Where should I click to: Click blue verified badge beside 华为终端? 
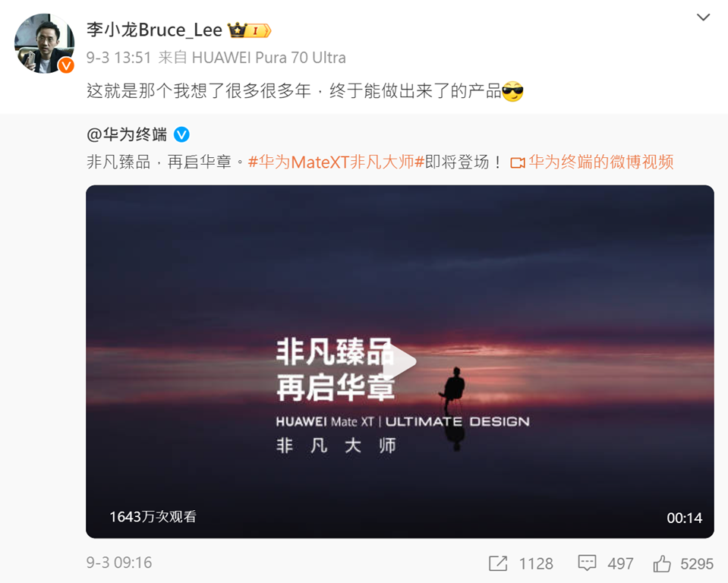coord(181,135)
